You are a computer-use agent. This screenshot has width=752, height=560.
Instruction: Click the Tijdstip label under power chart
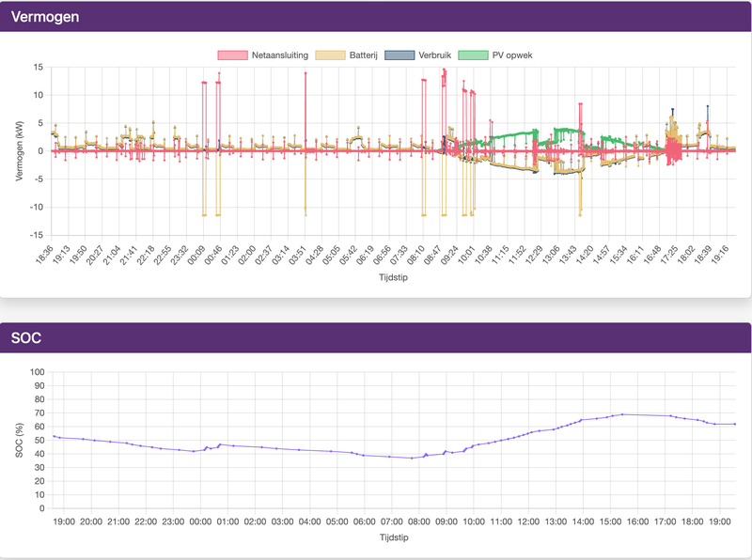pyautogui.click(x=393, y=277)
